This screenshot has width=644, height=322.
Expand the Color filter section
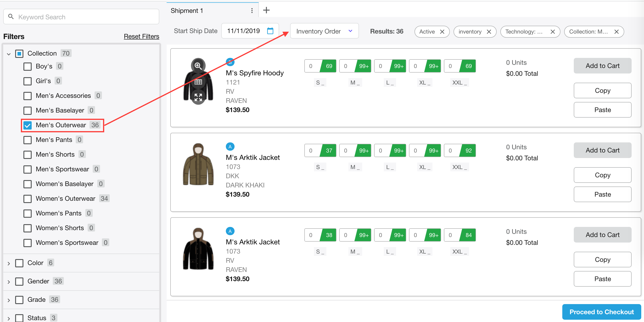click(9, 263)
